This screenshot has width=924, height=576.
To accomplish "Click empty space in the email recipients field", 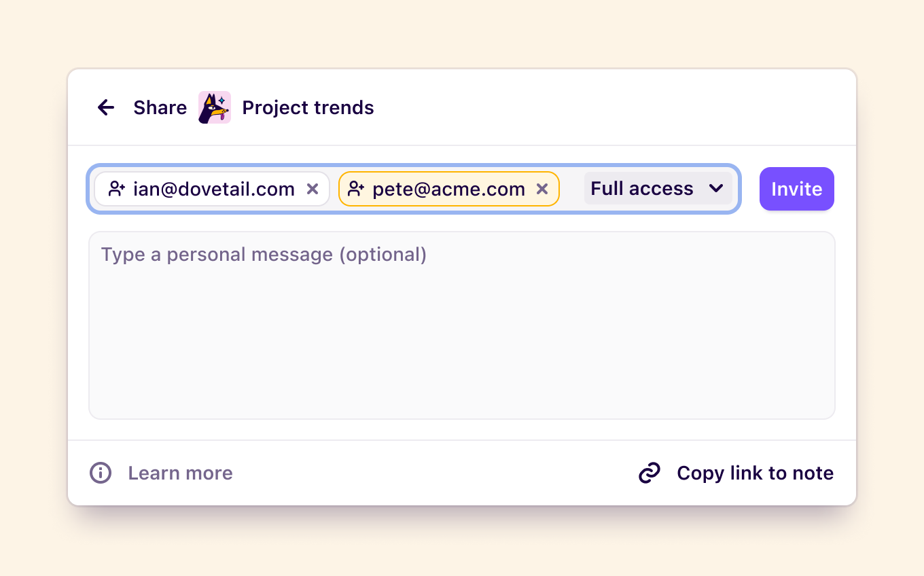I will click(x=571, y=189).
